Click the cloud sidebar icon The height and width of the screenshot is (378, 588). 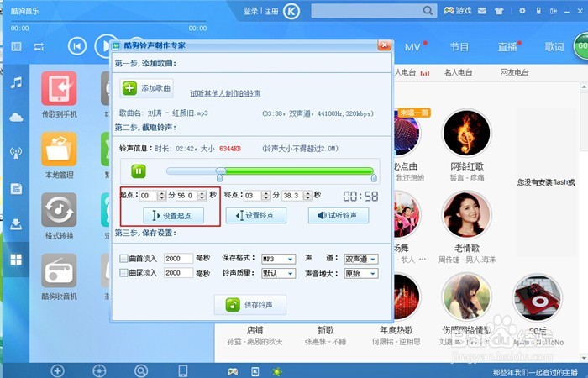pyautogui.click(x=16, y=118)
